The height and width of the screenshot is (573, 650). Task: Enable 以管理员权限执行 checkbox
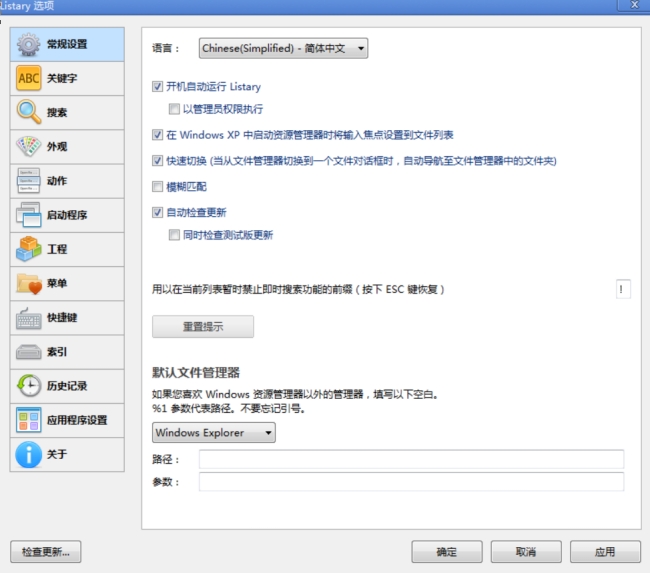point(174,109)
